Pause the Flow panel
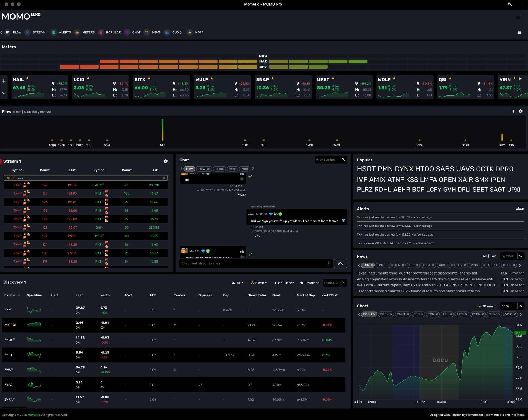Screen dimensions: 528x420 pos(513,111)
